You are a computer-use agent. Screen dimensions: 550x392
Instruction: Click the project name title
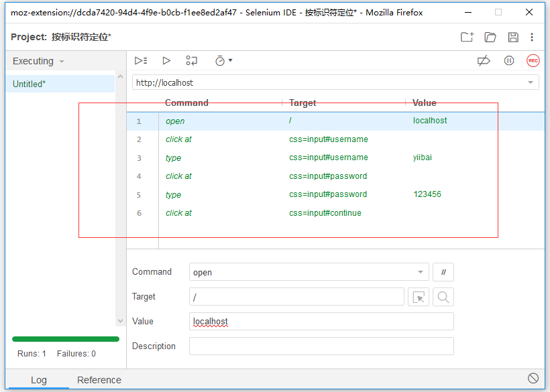pos(81,37)
